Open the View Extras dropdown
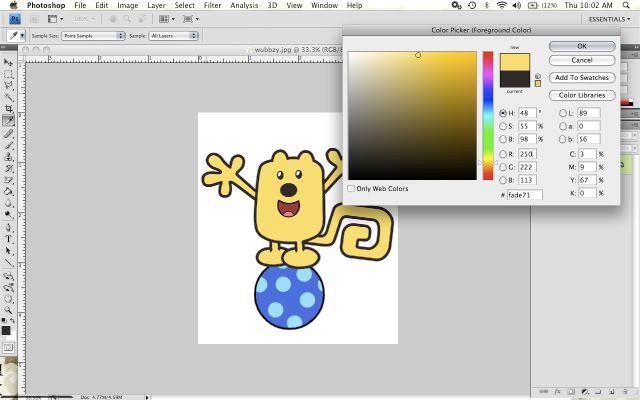The height and width of the screenshot is (400, 640). pyautogui.click(x=56, y=19)
